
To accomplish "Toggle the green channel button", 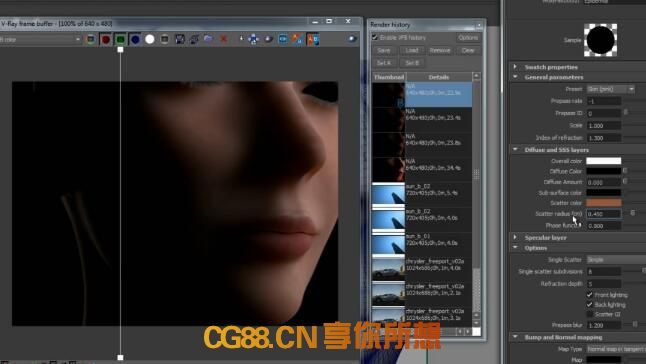I will tap(120, 39).
